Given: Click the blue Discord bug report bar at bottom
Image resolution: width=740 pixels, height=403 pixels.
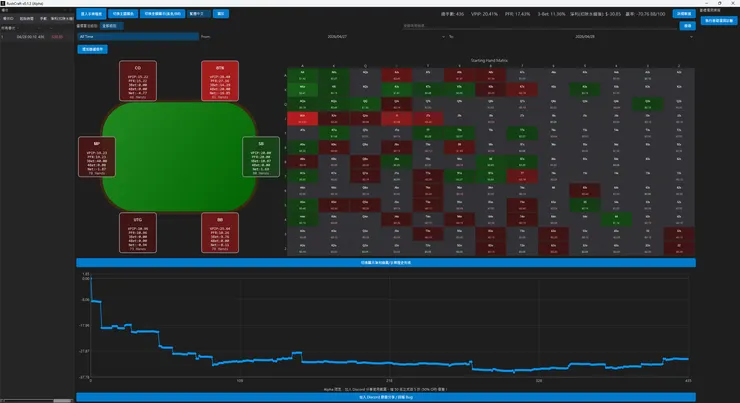Looking at the screenshot, I should [386, 397].
